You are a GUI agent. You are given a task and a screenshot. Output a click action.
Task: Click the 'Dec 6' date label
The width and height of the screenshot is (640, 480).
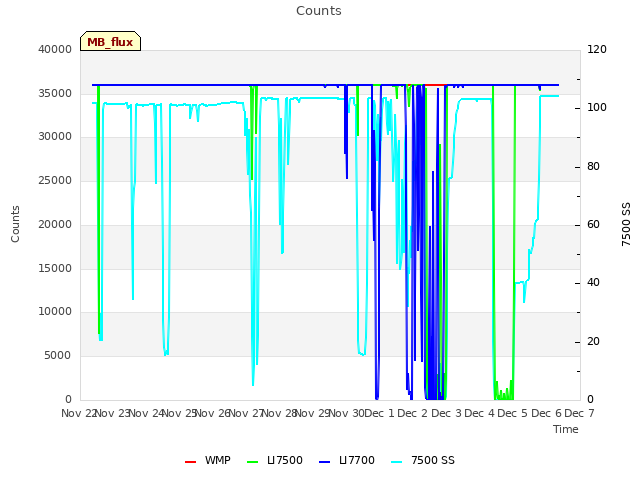546,413
